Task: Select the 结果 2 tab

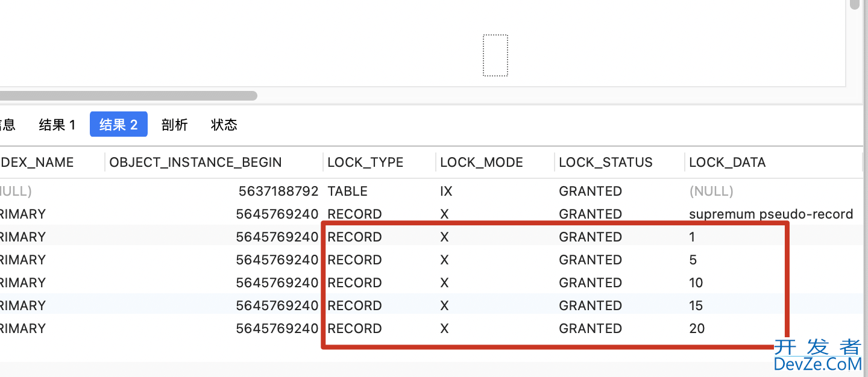Action: point(119,125)
